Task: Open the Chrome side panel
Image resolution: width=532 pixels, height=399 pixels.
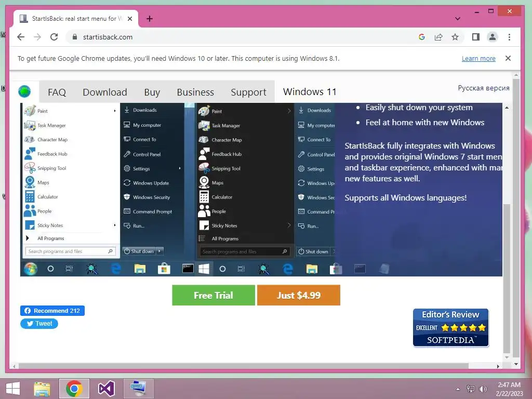Action: [x=476, y=37]
